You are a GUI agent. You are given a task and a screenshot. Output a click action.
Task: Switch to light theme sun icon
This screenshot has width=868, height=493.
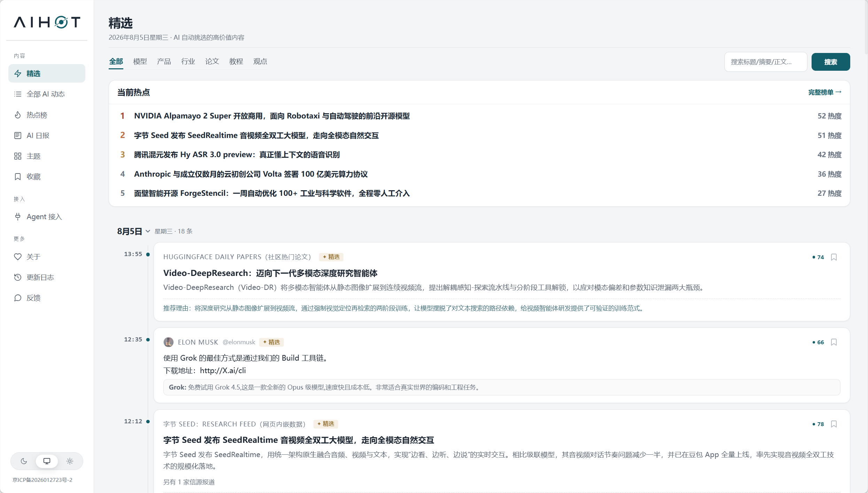(70, 461)
